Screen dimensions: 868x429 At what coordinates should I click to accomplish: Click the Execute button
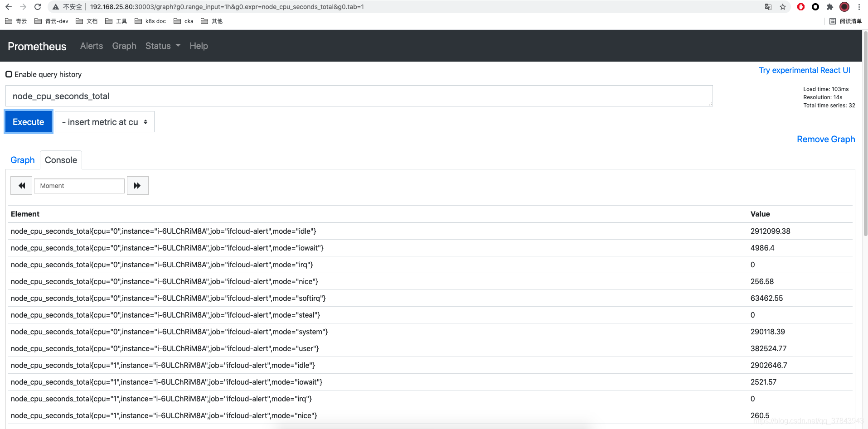pos(29,122)
